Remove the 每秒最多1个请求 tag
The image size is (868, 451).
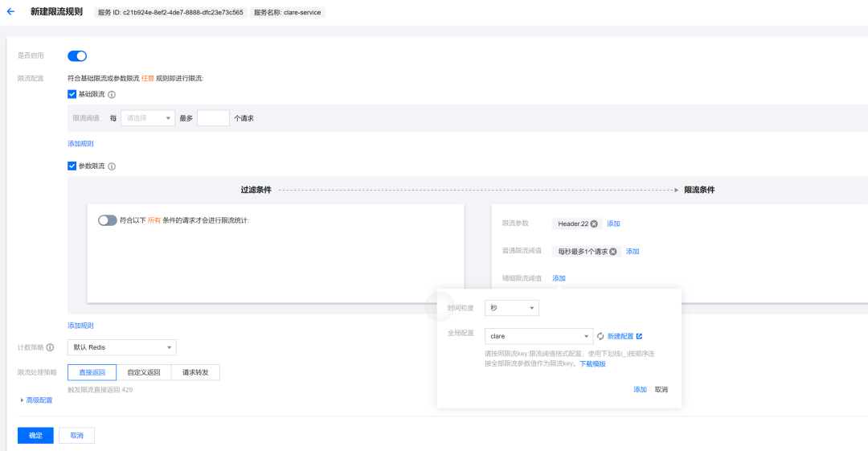pyautogui.click(x=612, y=252)
